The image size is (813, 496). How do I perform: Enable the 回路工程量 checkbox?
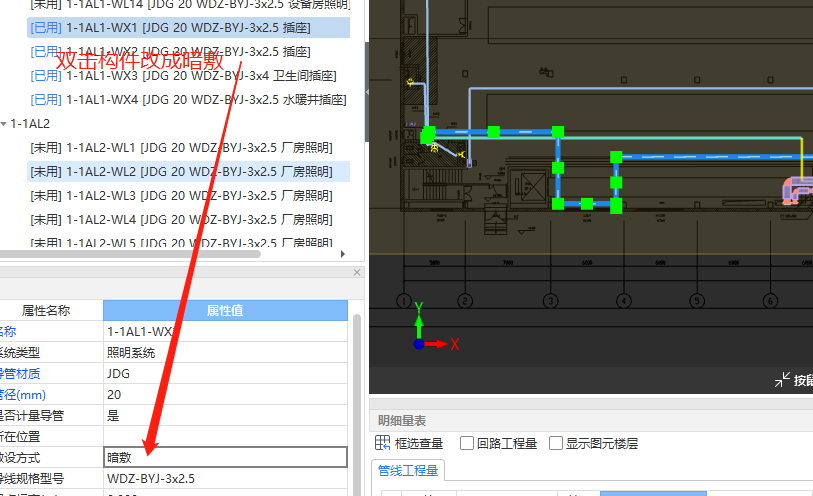[467, 443]
